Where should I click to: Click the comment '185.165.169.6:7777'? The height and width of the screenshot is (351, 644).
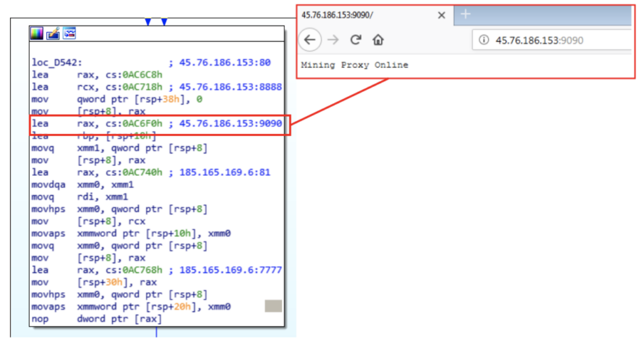[230, 270]
